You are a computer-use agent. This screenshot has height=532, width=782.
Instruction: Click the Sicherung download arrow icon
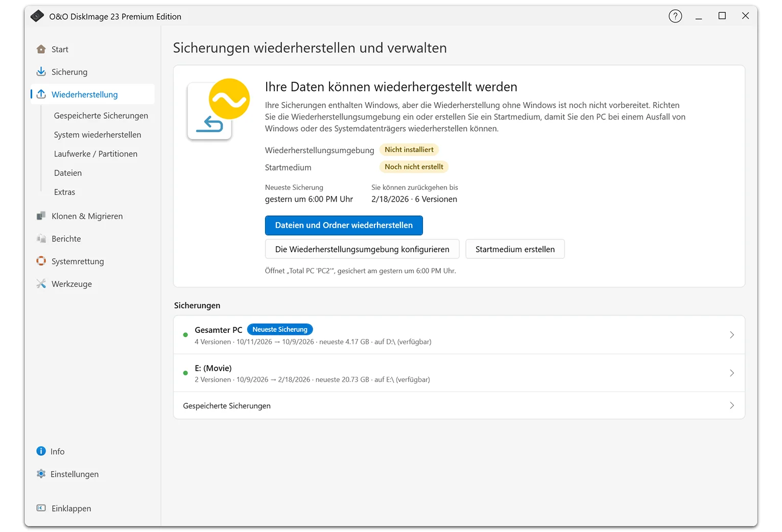click(x=41, y=71)
